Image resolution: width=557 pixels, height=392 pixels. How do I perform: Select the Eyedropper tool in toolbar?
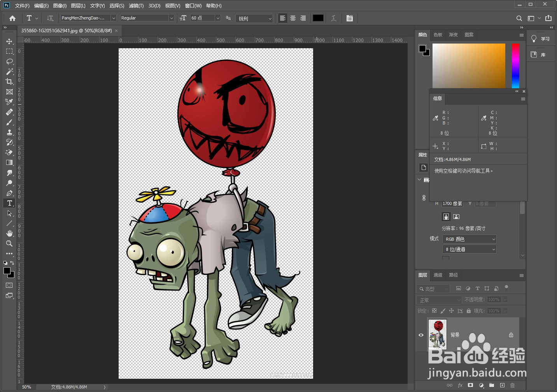point(9,102)
